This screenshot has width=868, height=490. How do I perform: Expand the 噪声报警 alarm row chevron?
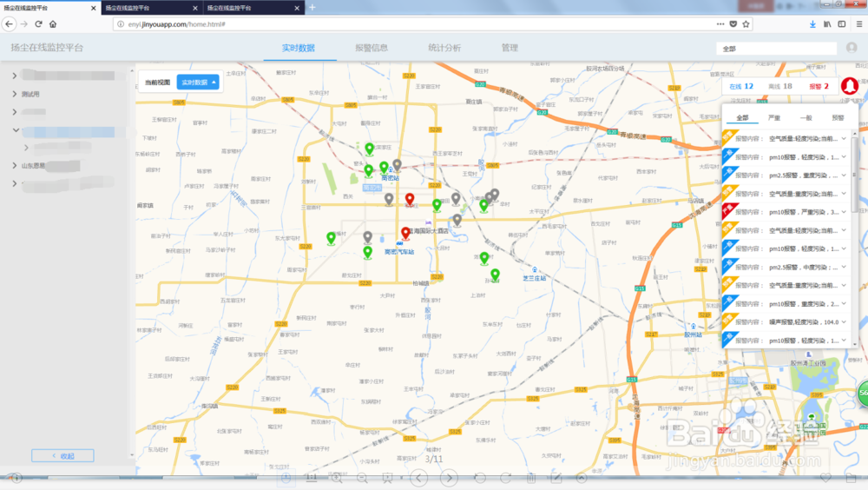(x=844, y=321)
